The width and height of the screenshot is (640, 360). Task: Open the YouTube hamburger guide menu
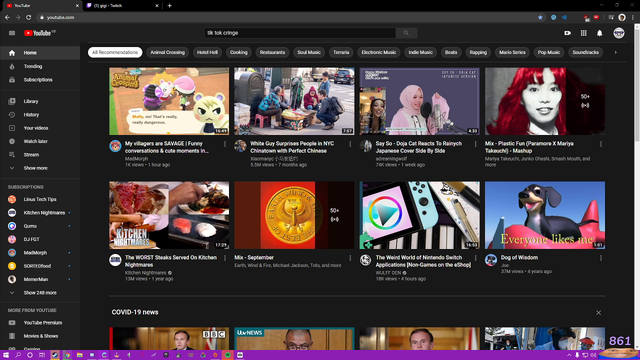[x=12, y=33]
